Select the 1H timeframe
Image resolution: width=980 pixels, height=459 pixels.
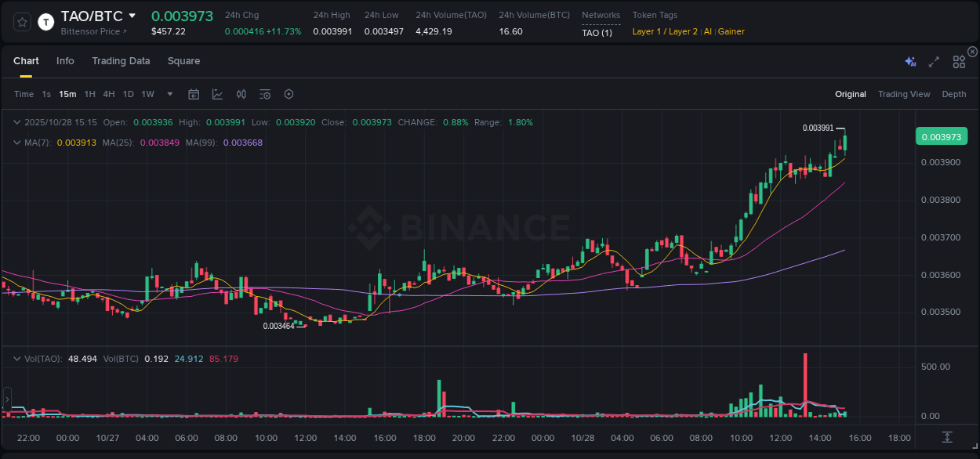(x=89, y=94)
